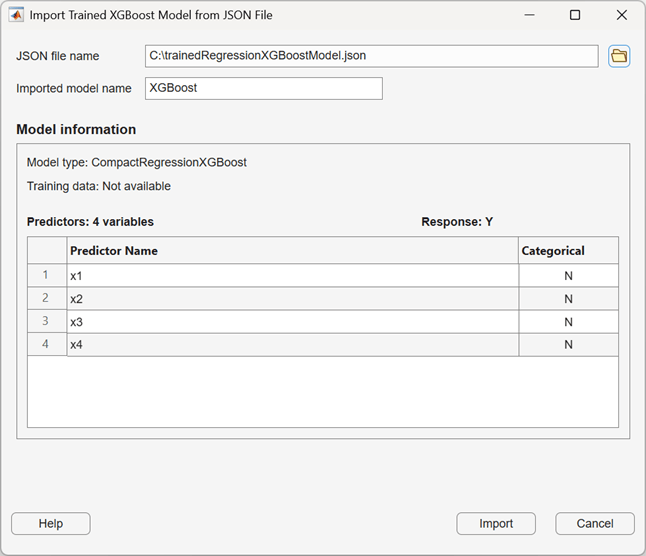Maximize the import dialog window
Image resolution: width=646 pixels, height=556 pixels.
(x=575, y=15)
